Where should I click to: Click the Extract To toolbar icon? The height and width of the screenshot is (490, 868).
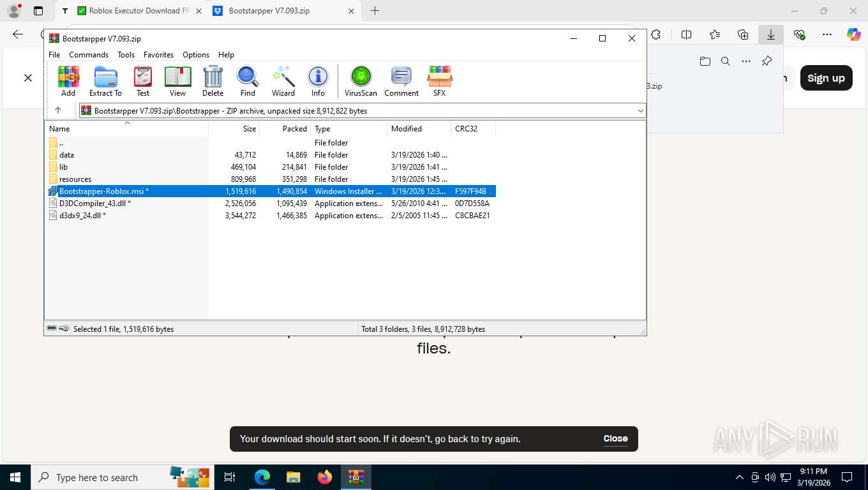[x=105, y=81]
